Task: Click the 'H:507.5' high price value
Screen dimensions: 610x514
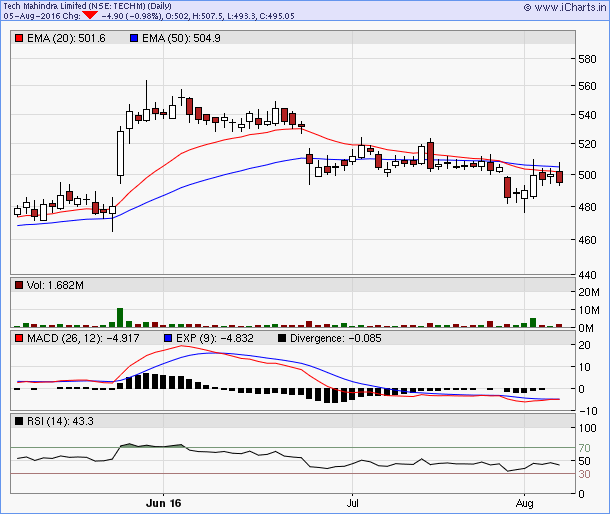Action: (208, 16)
